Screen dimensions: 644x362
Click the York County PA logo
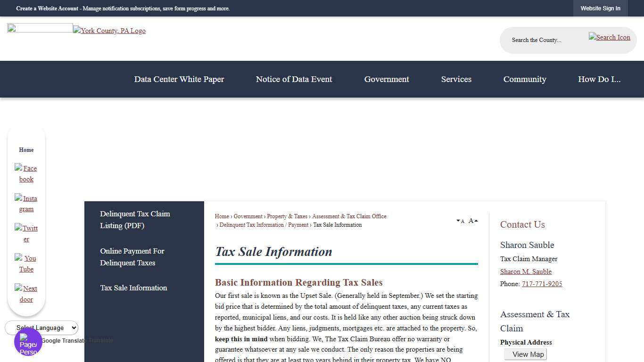[x=109, y=31]
